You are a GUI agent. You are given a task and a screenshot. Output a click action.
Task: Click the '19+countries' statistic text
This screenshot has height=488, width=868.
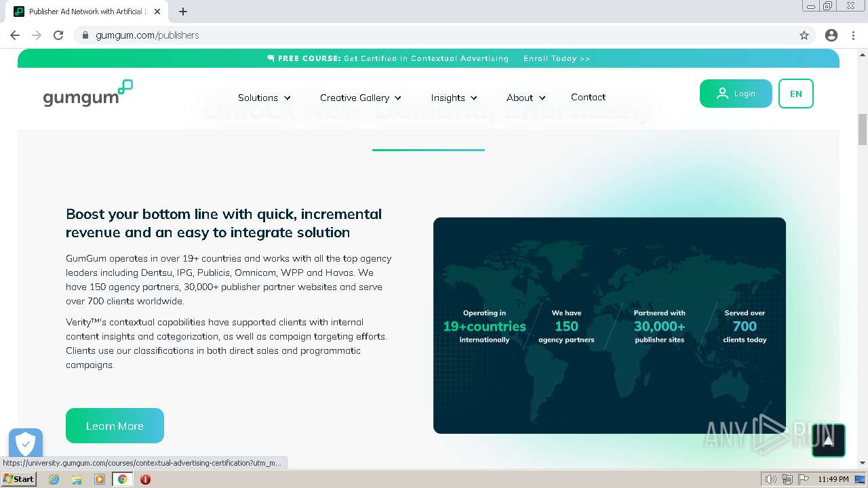point(484,326)
